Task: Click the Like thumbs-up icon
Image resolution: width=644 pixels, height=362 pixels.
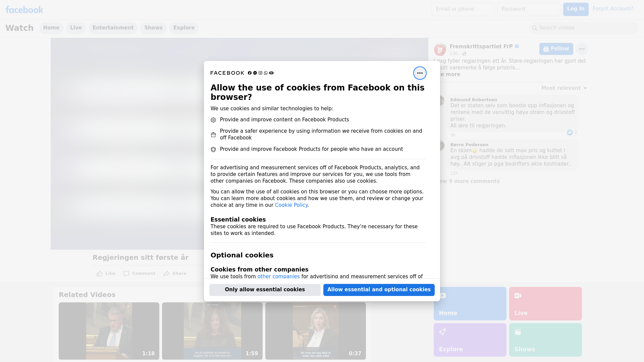Action: [100, 274]
